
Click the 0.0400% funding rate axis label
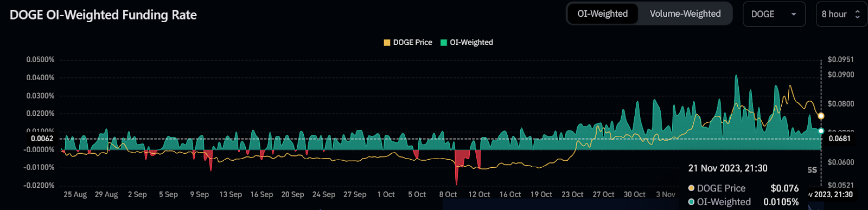[40, 77]
